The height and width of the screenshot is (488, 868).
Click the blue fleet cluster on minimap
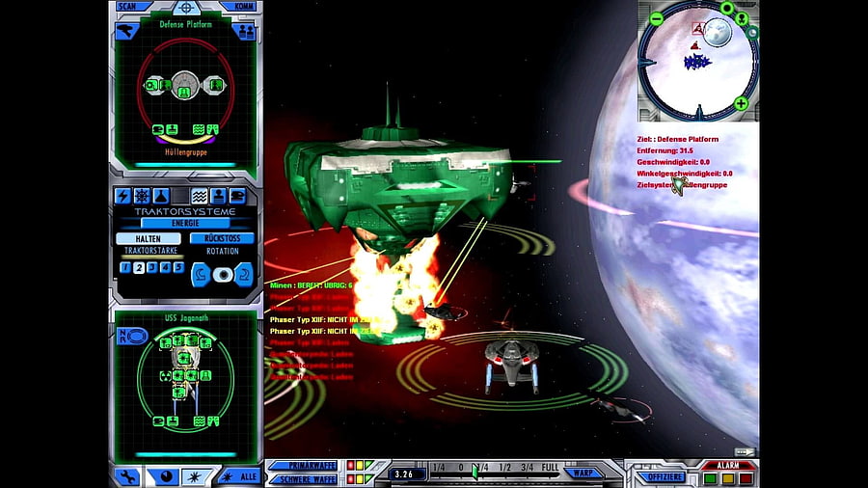[697, 62]
